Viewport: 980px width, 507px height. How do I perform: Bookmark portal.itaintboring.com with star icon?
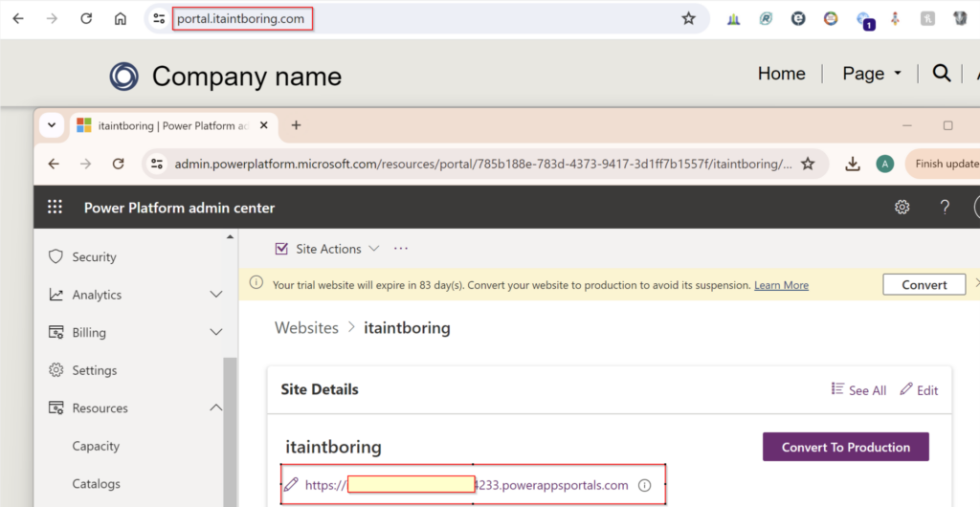(x=688, y=19)
